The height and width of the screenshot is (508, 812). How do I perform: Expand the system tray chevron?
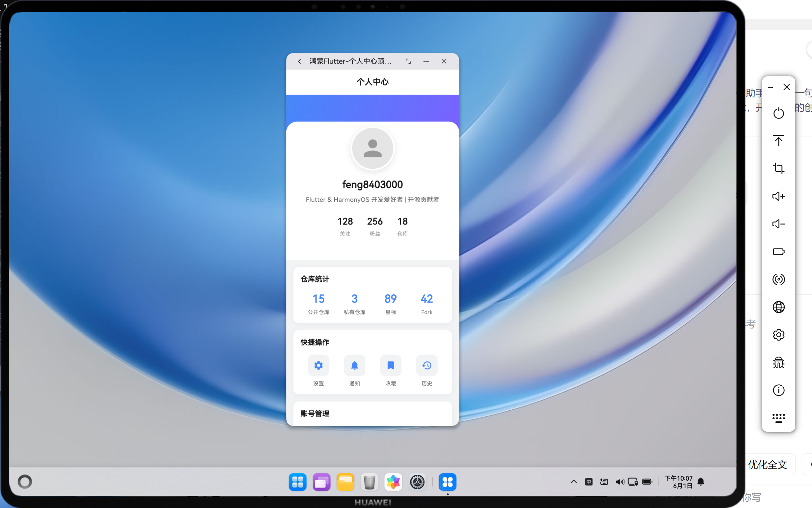point(573,482)
